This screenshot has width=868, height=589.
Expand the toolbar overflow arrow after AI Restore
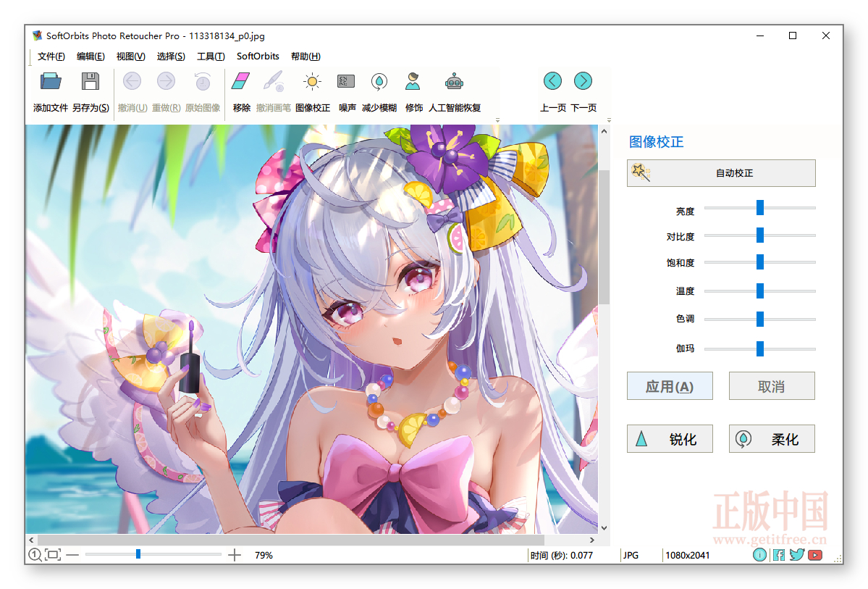[x=497, y=120]
